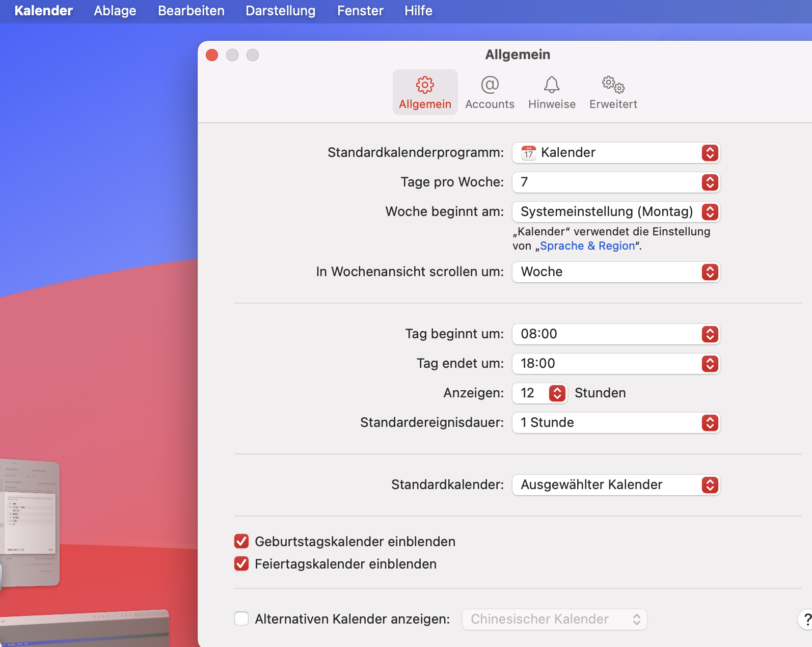Click the bell icon of Hinweise
The width and height of the screenshot is (812, 647).
tap(552, 85)
